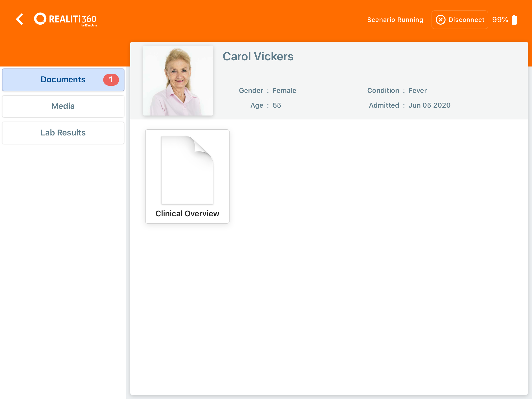Click the battery status icon
Image resolution: width=532 pixels, height=399 pixels.
pos(514,20)
